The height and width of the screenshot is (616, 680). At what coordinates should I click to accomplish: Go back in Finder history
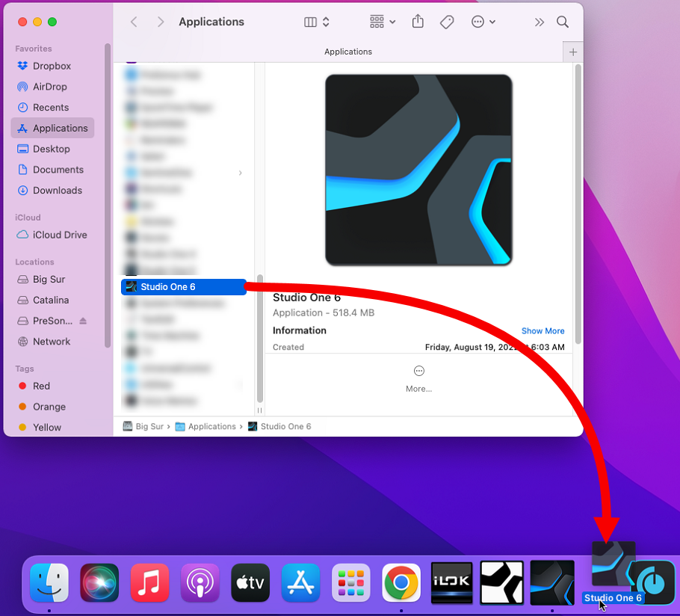[134, 22]
